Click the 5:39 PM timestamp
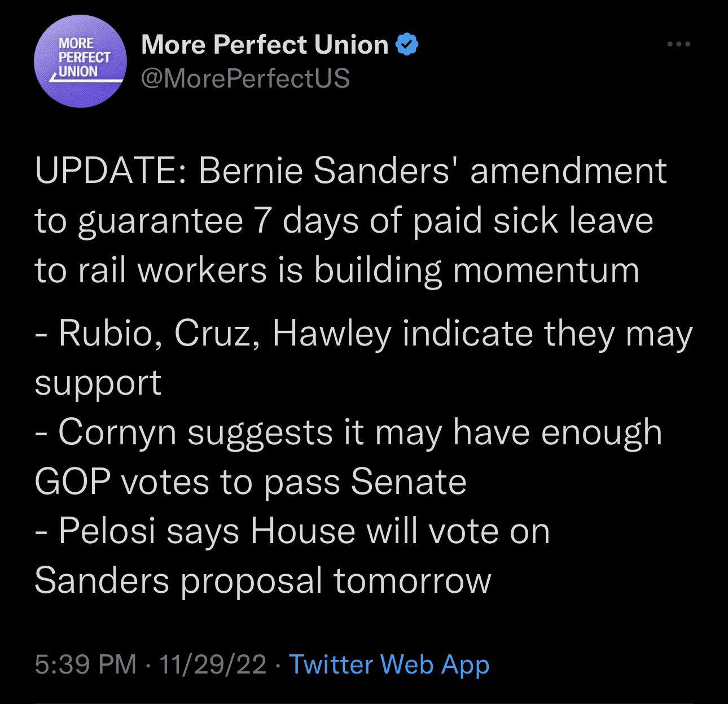The width and height of the screenshot is (728, 704). click(x=85, y=664)
